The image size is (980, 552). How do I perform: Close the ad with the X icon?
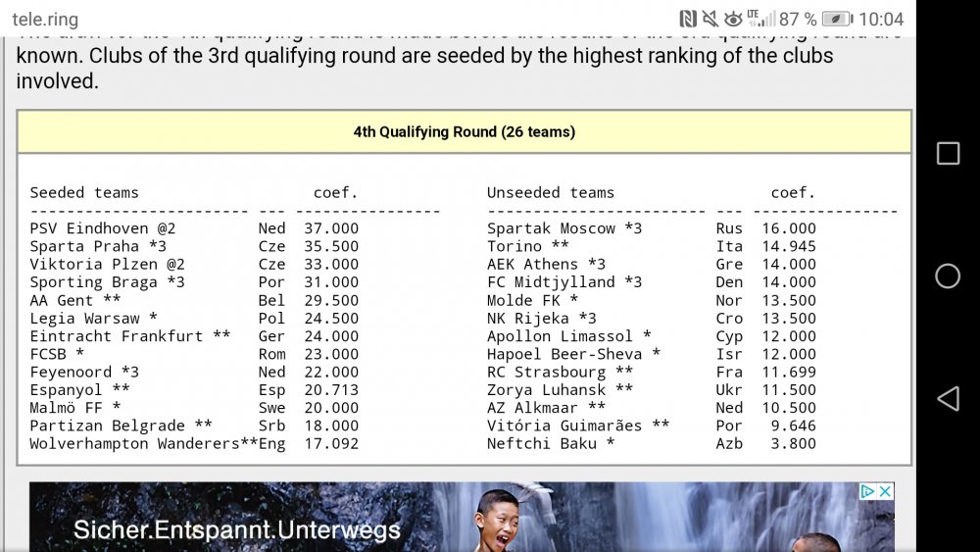point(885,491)
